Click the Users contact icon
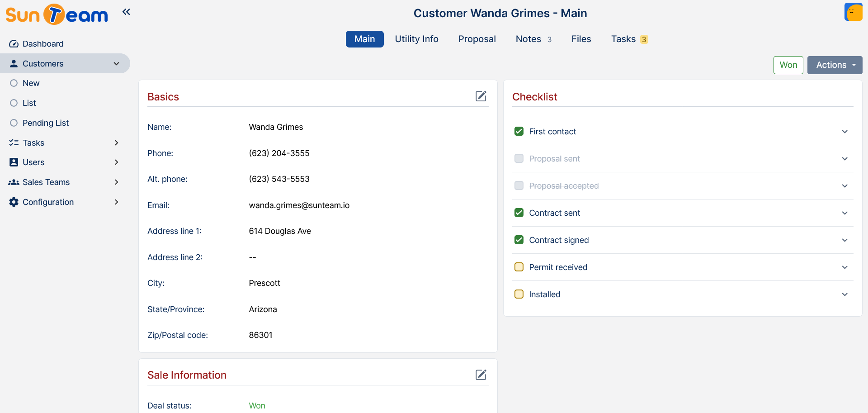868x413 pixels. click(x=14, y=162)
